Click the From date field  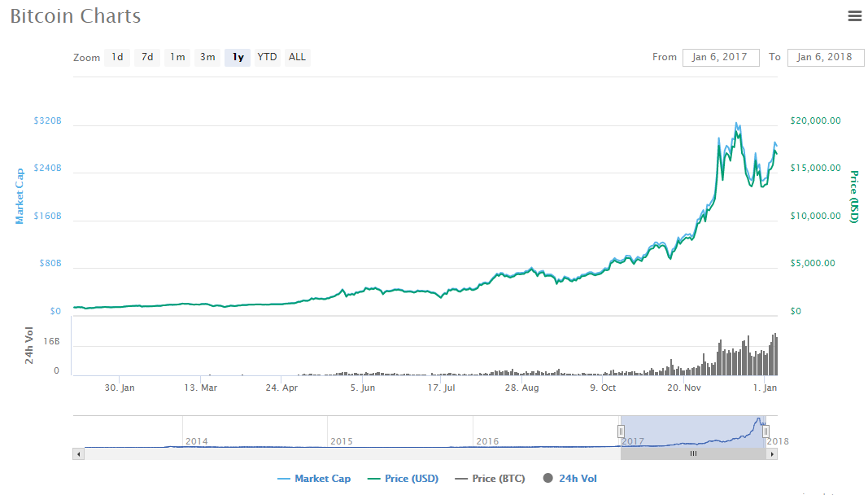coord(721,57)
